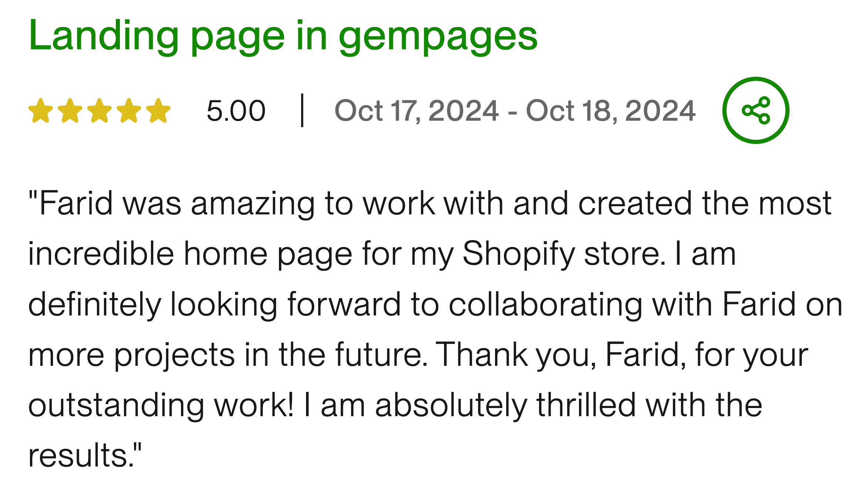Click the start date Oct 17, 2024
Image resolution: width=868 pixels, height=488 pixels.
point(417,111)
